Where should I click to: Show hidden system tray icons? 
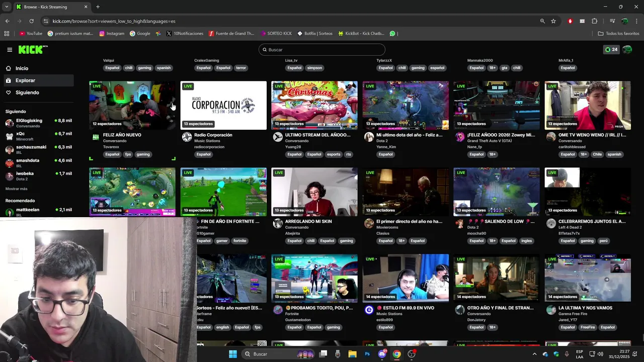tap(535, 354)
